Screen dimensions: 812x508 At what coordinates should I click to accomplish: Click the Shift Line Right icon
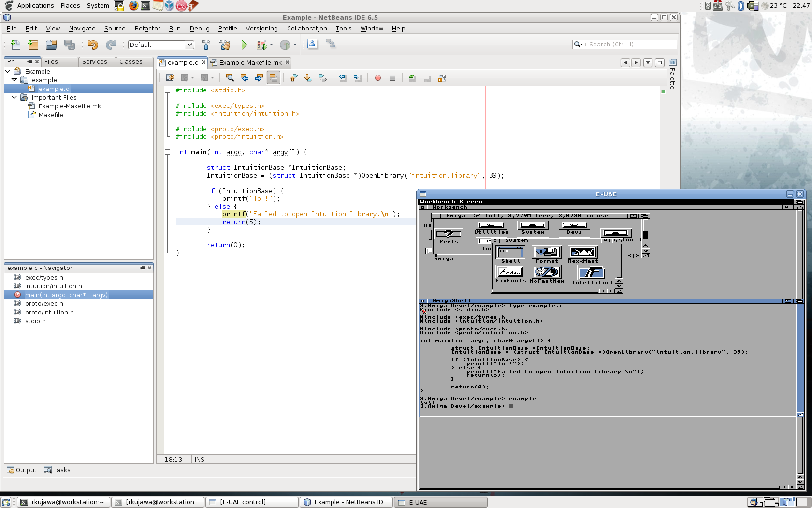click(x=358, y=78)
